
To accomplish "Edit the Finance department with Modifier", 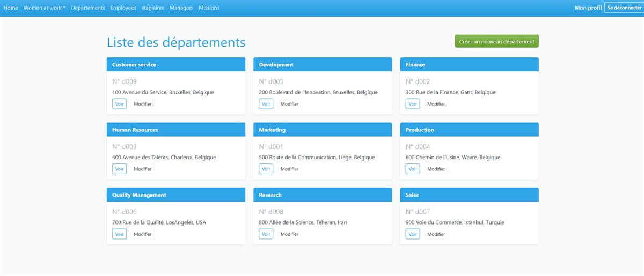I will 436,104.
